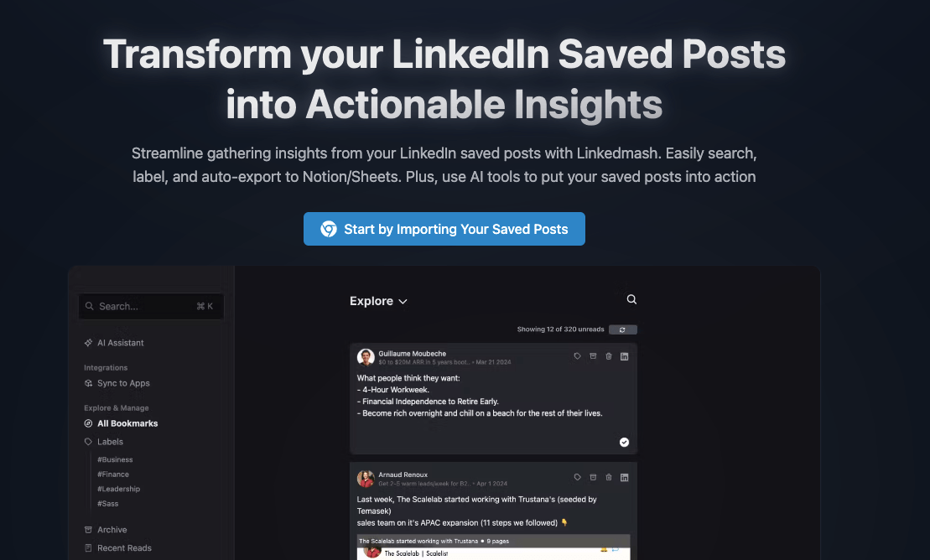Filter by the #Finance label
930x560 pixels.
coord(113,474)
